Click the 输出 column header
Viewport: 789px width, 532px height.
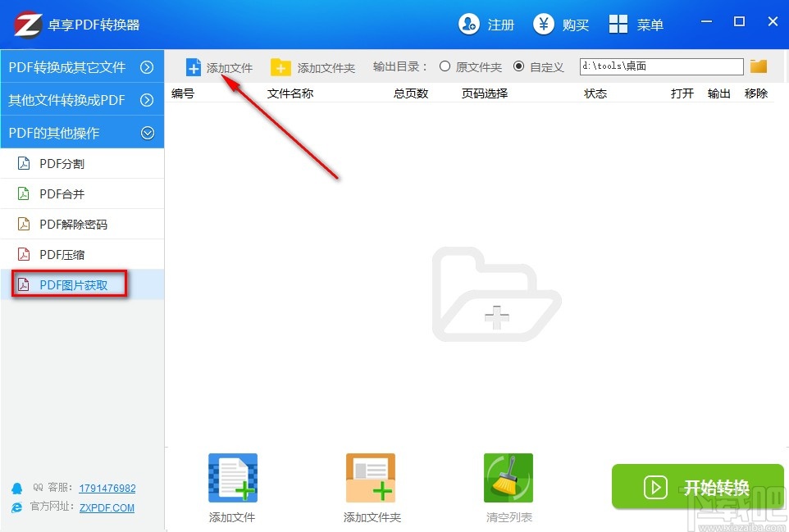(719, 93)
